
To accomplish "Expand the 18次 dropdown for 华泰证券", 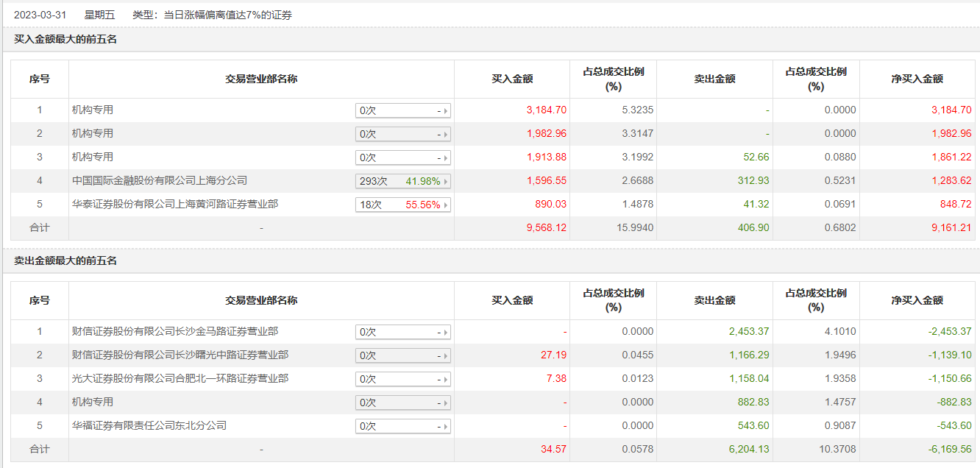I will 402,205.
